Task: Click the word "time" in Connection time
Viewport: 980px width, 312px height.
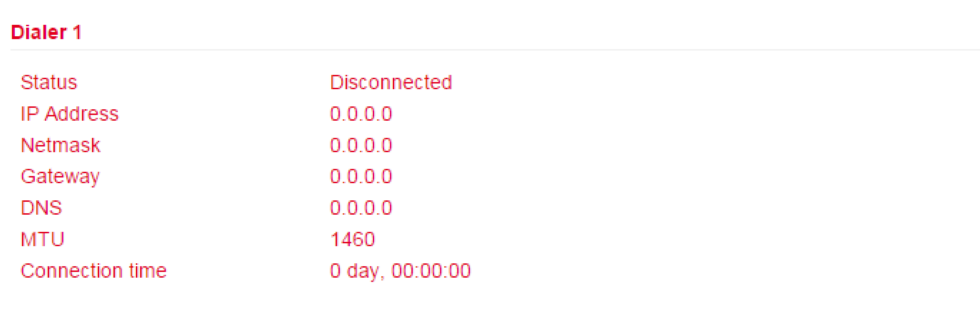Action: point(148,271)
